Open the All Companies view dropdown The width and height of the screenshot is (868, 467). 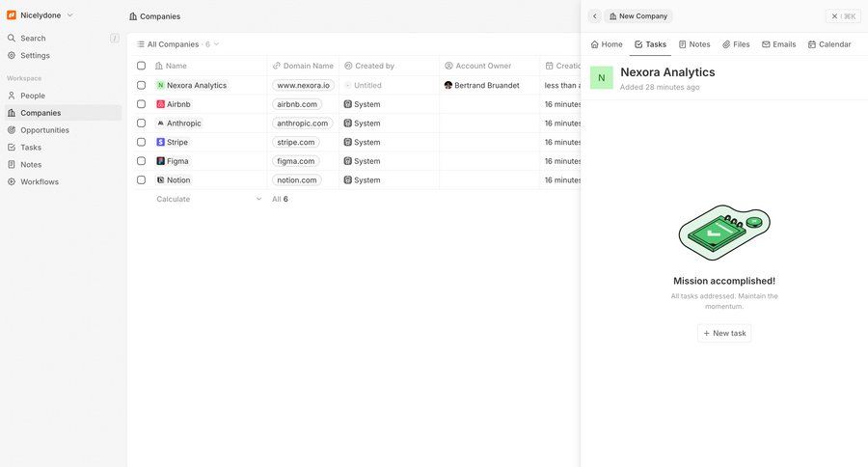(x=177, y=44)
